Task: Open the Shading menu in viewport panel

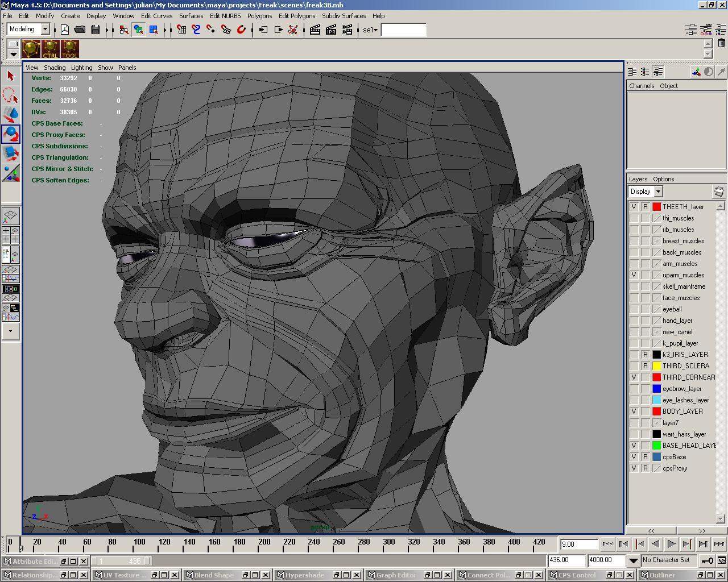Action: 55,67
